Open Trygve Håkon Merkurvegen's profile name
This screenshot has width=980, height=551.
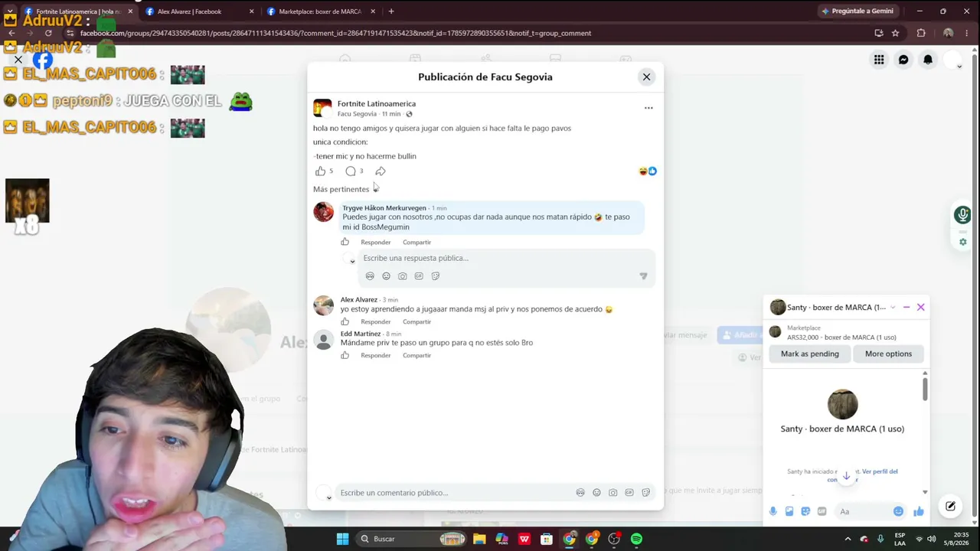[x=384, y=208]
